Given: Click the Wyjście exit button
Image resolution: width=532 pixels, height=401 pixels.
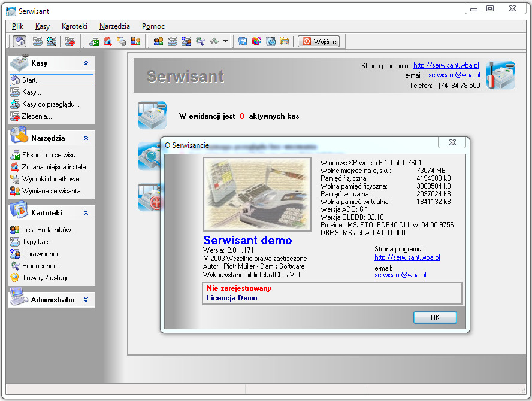Looking at the screenshot, I should click(x=319, y=42).
